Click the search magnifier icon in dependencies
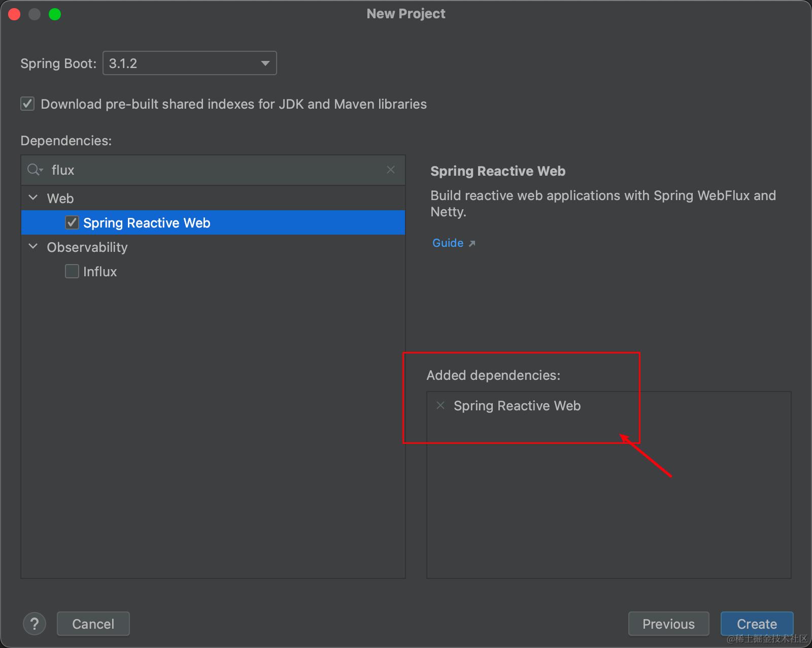Viewport: 812px width, 648px height. click(35, 170)
